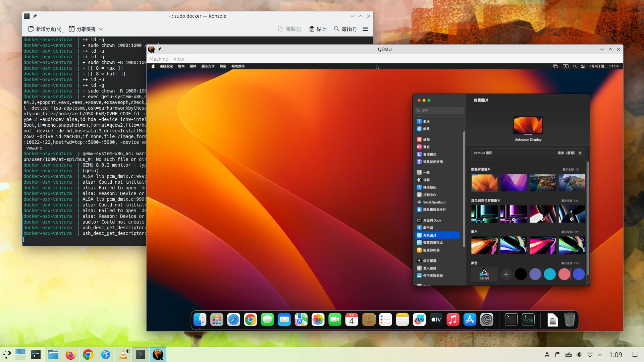Click the Spotlight search icon in macOS menu bar

click(575, 66)
